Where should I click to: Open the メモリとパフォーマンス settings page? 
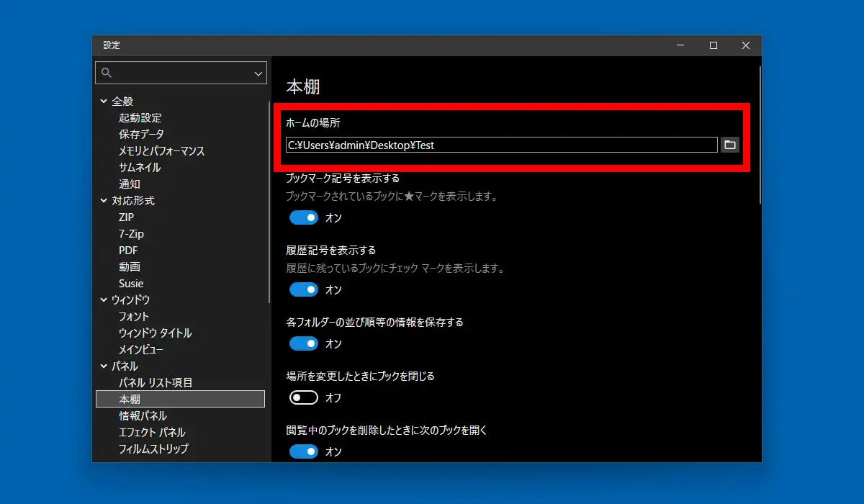click(161, 151)
